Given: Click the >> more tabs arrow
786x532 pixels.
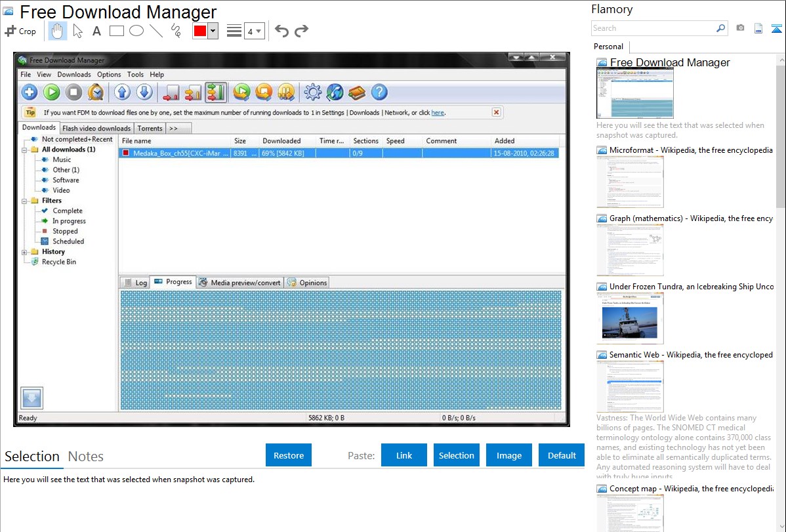Looking at the screenshot, I should 173,129.
